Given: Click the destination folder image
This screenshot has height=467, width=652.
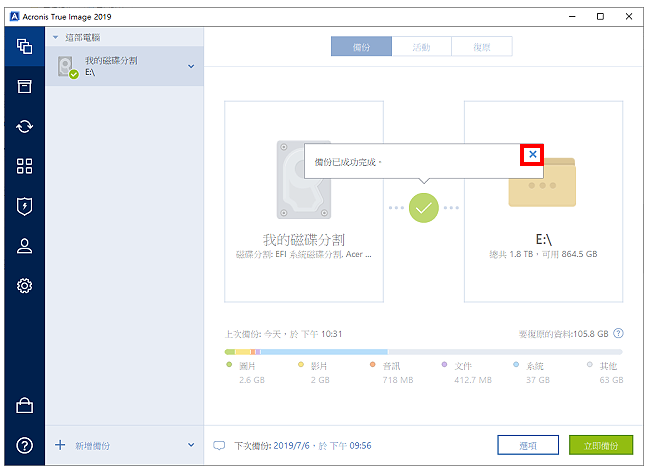Looking at the screenshot, I should click(x=542, y=182).
